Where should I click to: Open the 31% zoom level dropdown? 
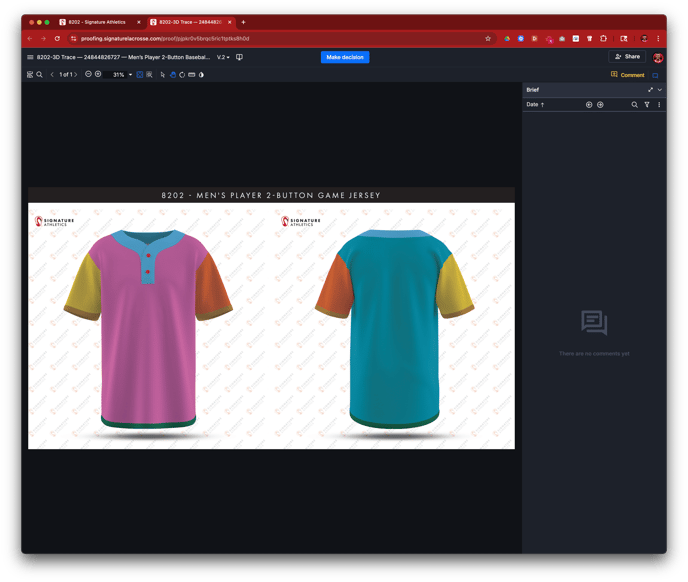(122, 74)
